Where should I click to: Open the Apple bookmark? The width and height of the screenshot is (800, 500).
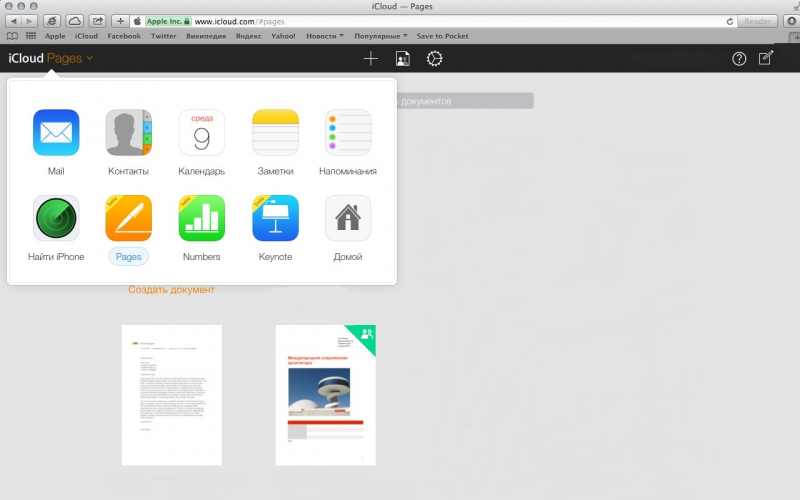(55, 36)
